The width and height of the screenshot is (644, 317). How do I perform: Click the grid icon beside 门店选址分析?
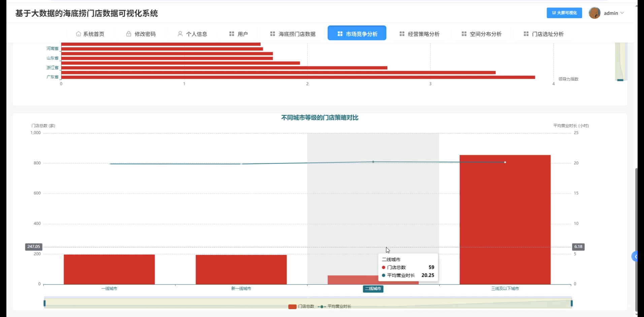point(526,34)
